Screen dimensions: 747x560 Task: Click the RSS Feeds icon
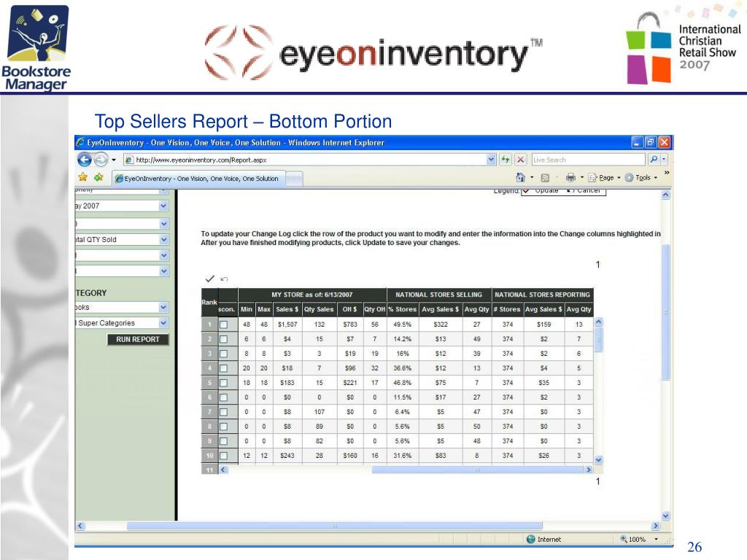[545, 178]
